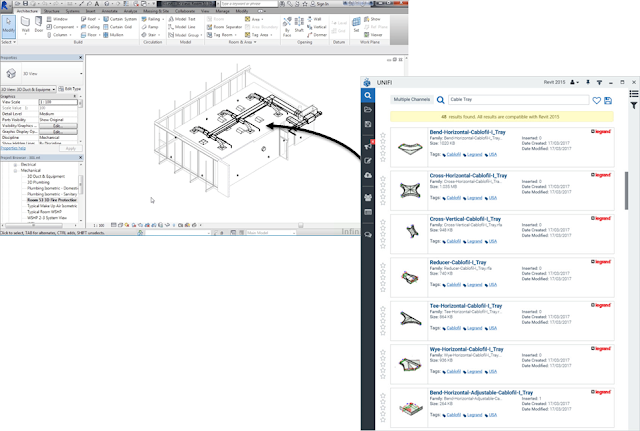Open the Collaborate ribbon tab
The width and height of the screenshot is (640, 431).
click(x=185, y=11)
